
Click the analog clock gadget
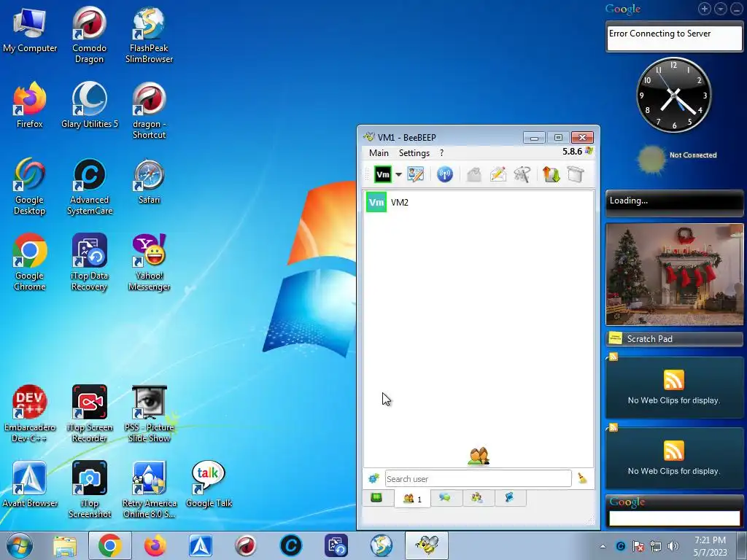point(673,95)
